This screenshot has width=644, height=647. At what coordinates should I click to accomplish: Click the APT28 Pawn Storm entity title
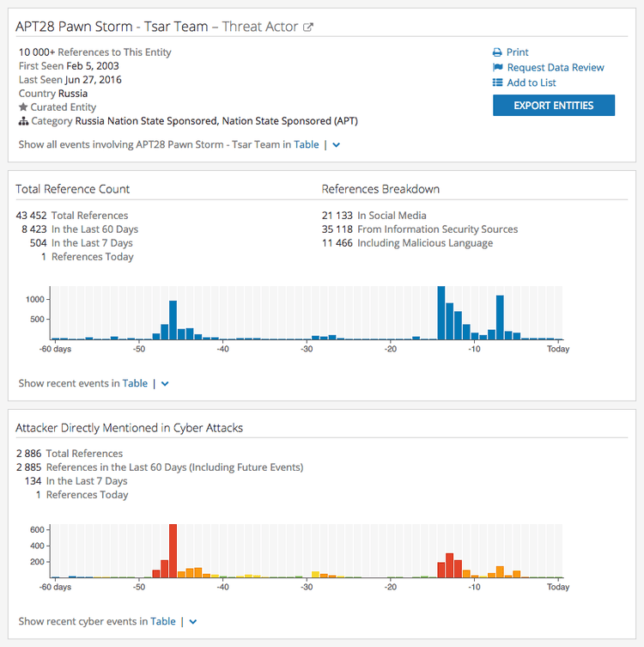click(x=112, y=27)
